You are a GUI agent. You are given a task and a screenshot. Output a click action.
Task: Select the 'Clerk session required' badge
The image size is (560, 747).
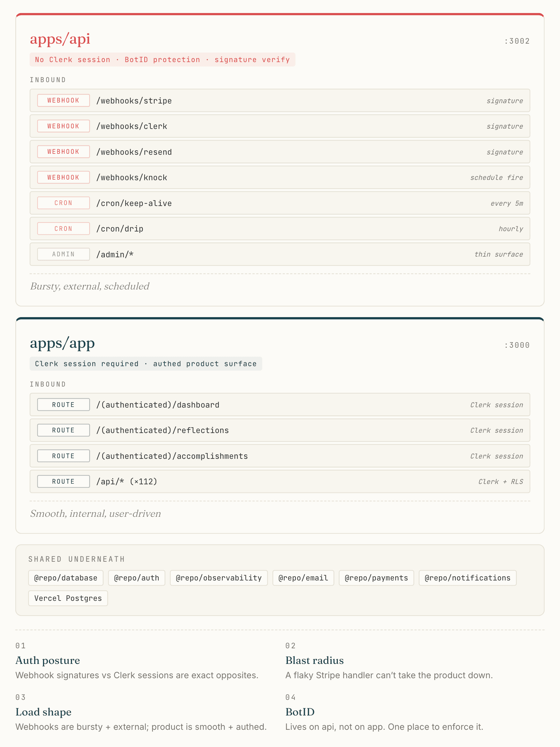pos(146,364)
